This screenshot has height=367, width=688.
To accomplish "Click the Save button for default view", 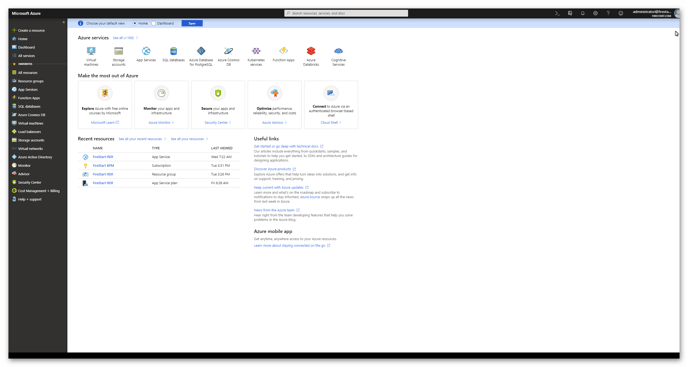I will click(x=192, y=23).
